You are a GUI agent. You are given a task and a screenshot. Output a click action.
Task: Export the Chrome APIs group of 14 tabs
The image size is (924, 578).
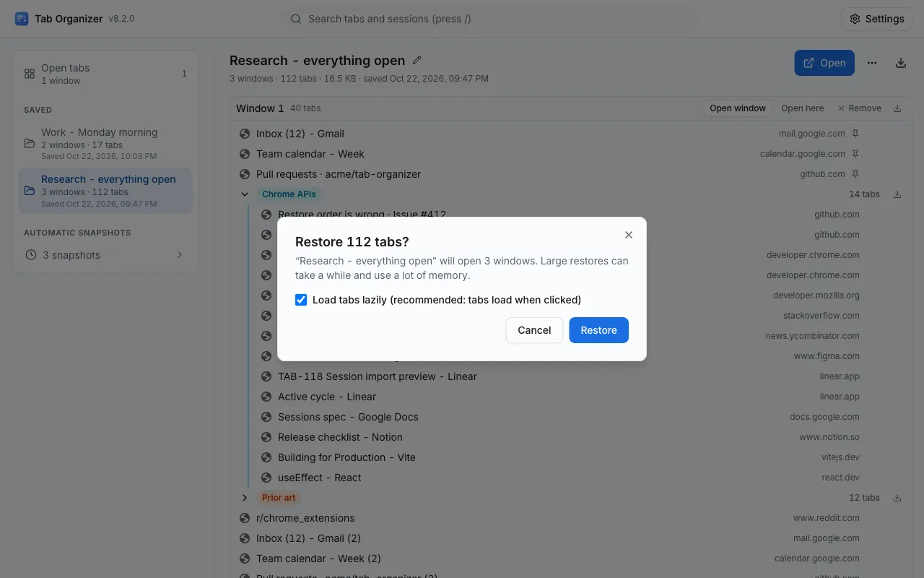click(897, 194)
